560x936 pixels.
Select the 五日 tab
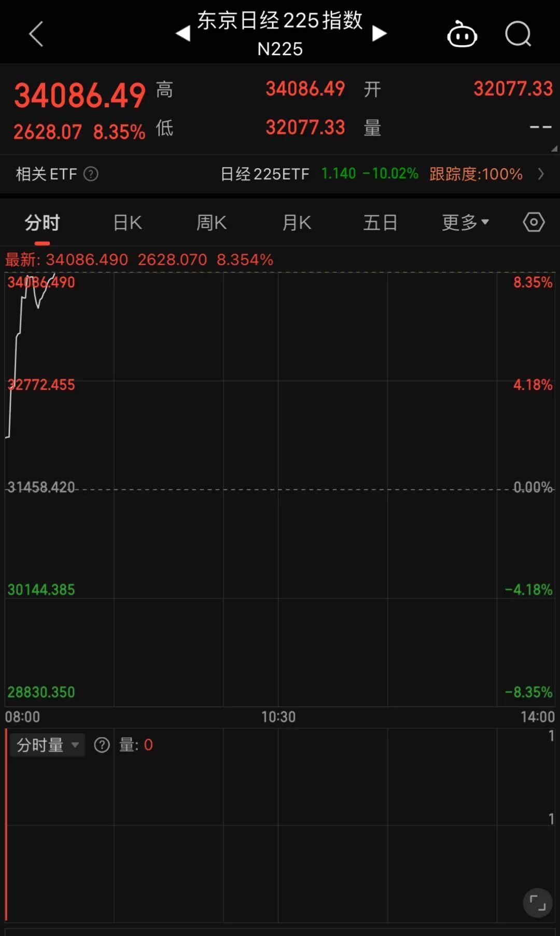pos(380,223)
